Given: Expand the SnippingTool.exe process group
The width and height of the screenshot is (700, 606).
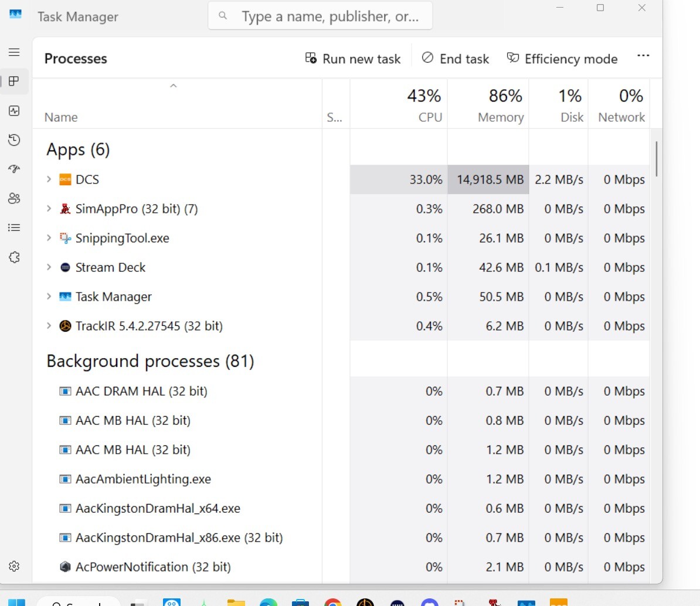Looking at the screenshot, I should 49,238.
